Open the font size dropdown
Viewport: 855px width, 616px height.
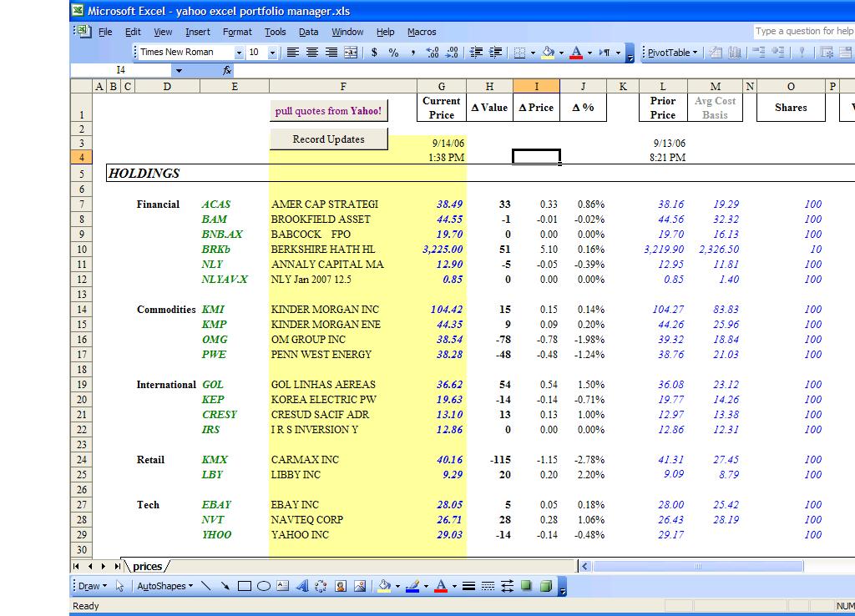pyautogui.click(x=272, y=53)
